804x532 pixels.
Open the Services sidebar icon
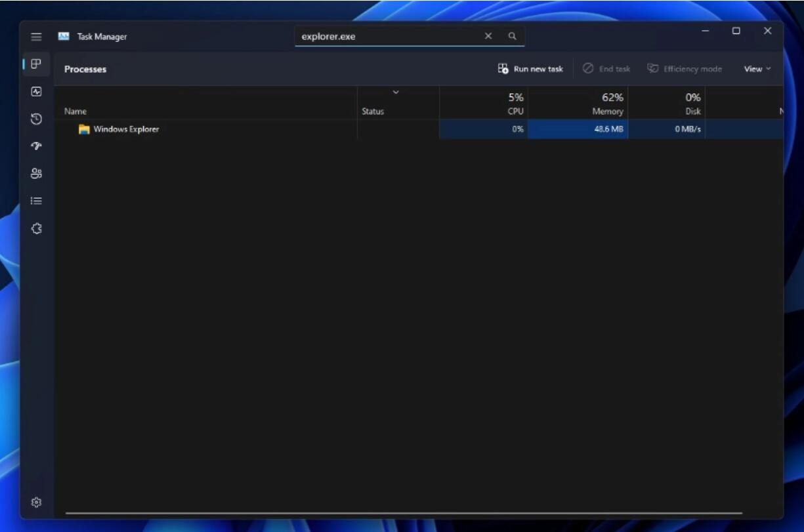[x=37, y=229]
